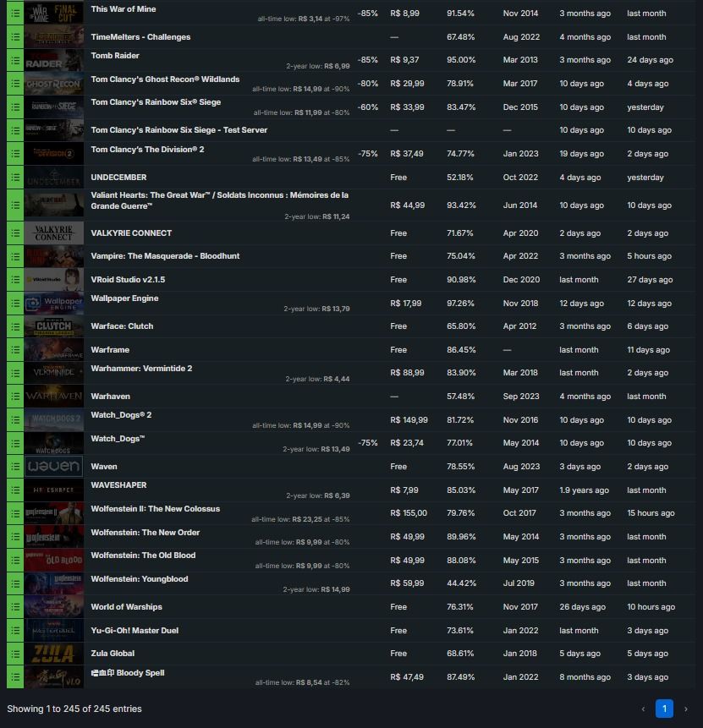Click the Wallpaper Engine thumbnail image
Viewport: 703px width, 728px height.
(x=54, y=304)
